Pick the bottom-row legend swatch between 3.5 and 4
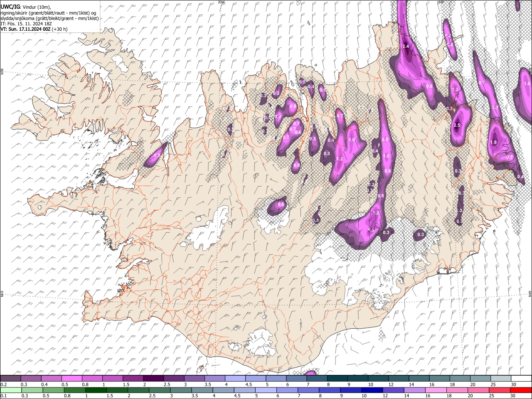 point(202,390)
